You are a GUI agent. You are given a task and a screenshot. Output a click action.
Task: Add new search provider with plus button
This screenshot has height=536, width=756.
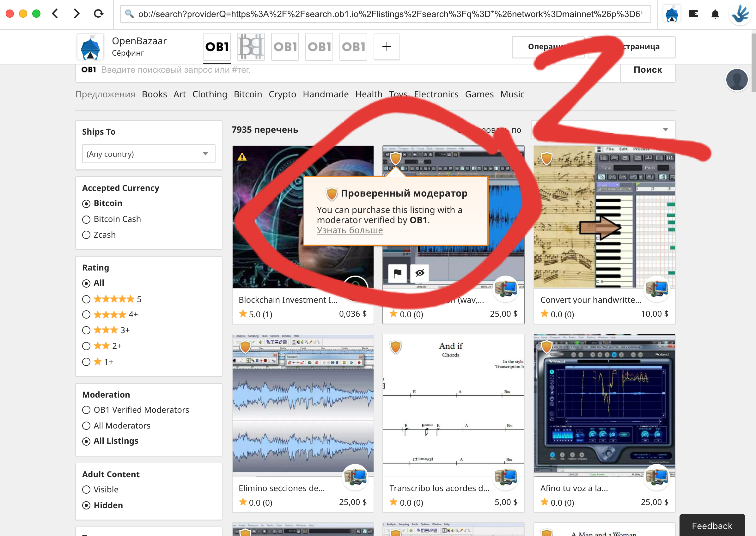(387, 46)
